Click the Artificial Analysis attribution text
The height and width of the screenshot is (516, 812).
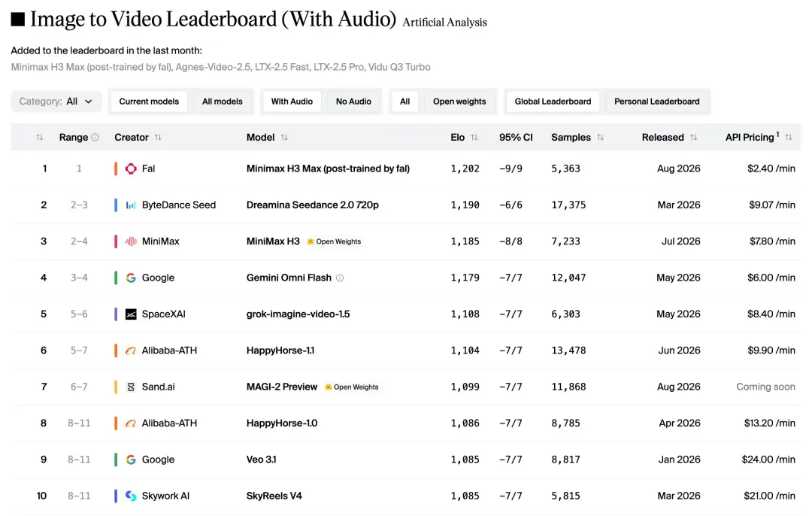(444, 23)
